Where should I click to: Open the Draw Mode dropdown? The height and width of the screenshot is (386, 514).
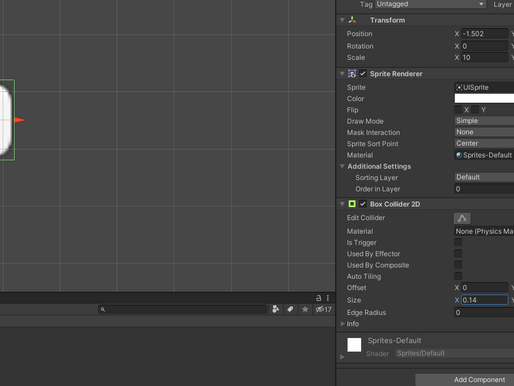484,121
